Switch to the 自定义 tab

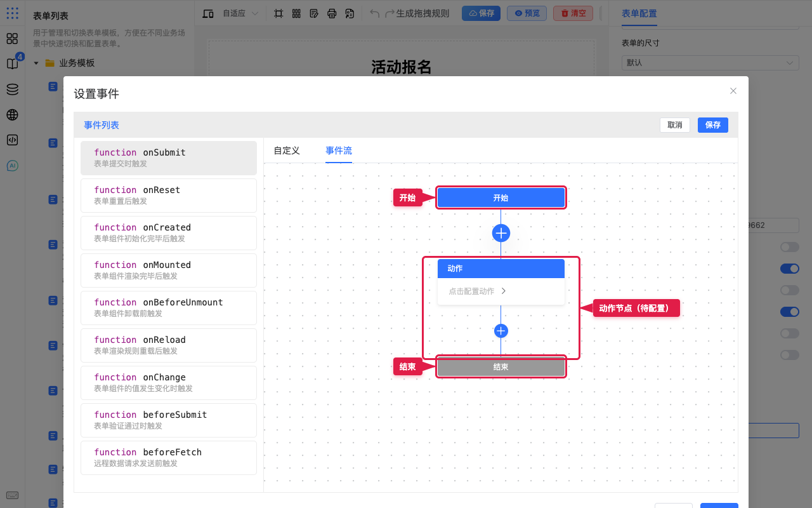(x=287, y=150)
